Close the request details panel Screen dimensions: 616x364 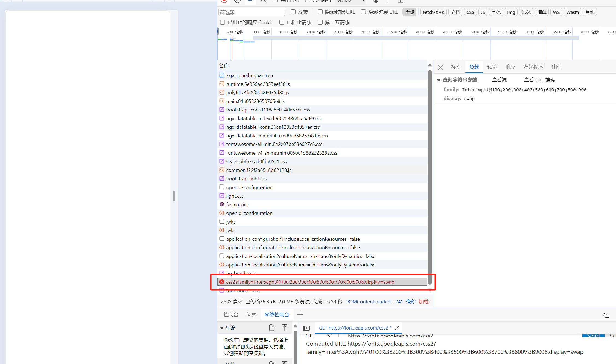[440, 67]
